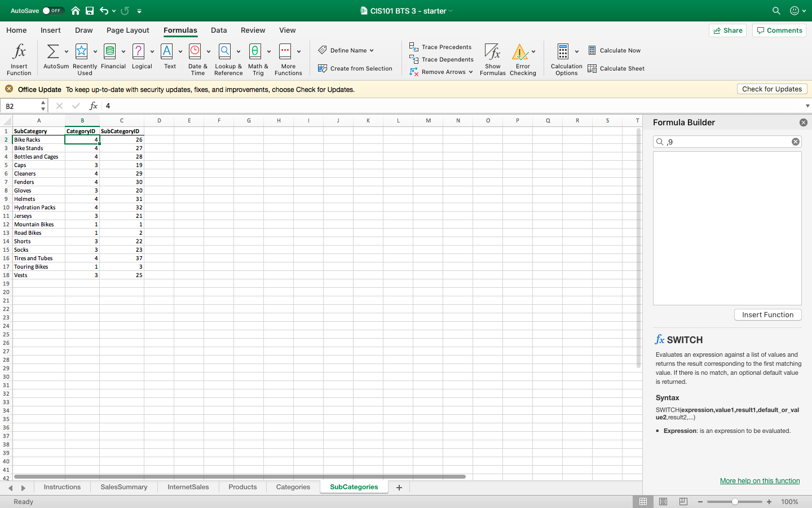Image resolution: width=812 pixels, height=508 pixels.
Task: Click the Share button
Action: pos(727,30)
